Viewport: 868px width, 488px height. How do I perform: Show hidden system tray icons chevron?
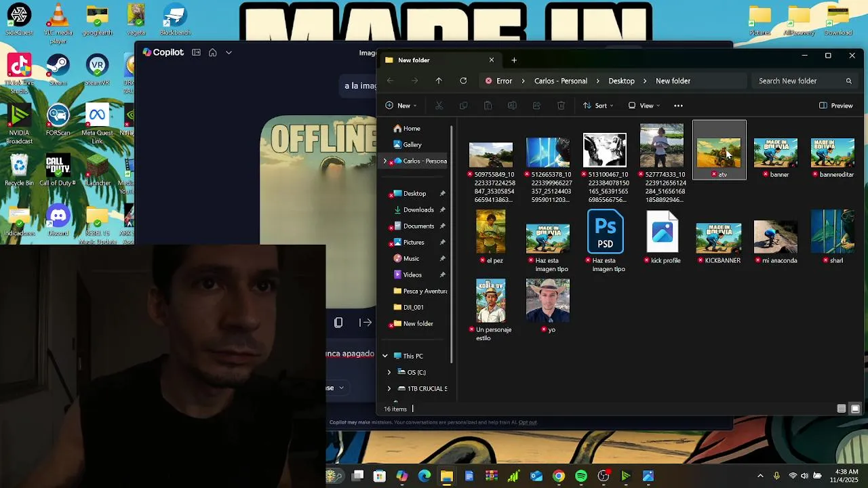tap(760, 476)
